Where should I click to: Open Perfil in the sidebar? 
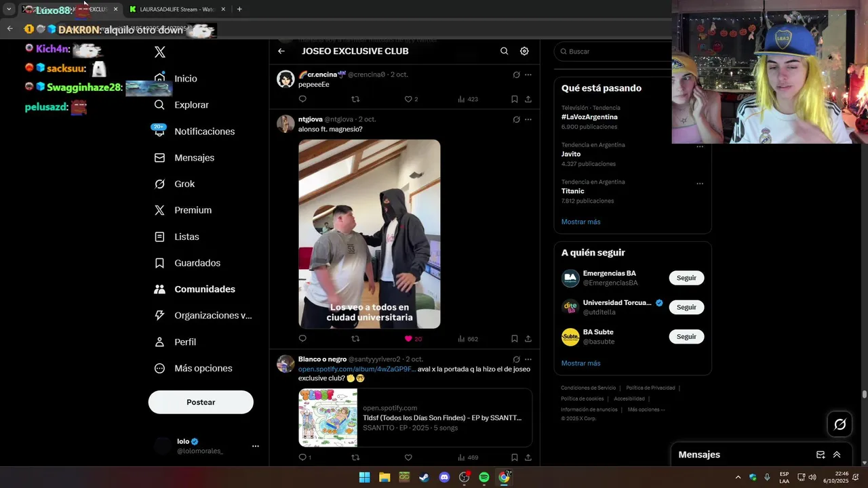point(176,342)
